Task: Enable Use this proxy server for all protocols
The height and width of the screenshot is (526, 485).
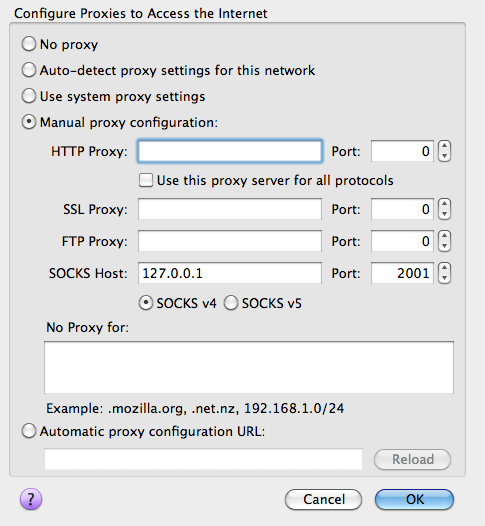Action: pyautogui.click(x=146, y=180)
